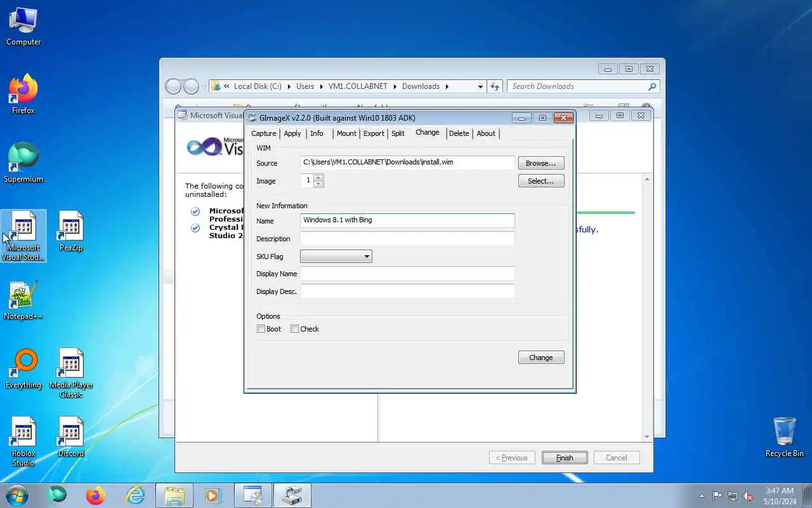
Task: Open the SKU Flag dropdown
Action: tap(336, 257)
